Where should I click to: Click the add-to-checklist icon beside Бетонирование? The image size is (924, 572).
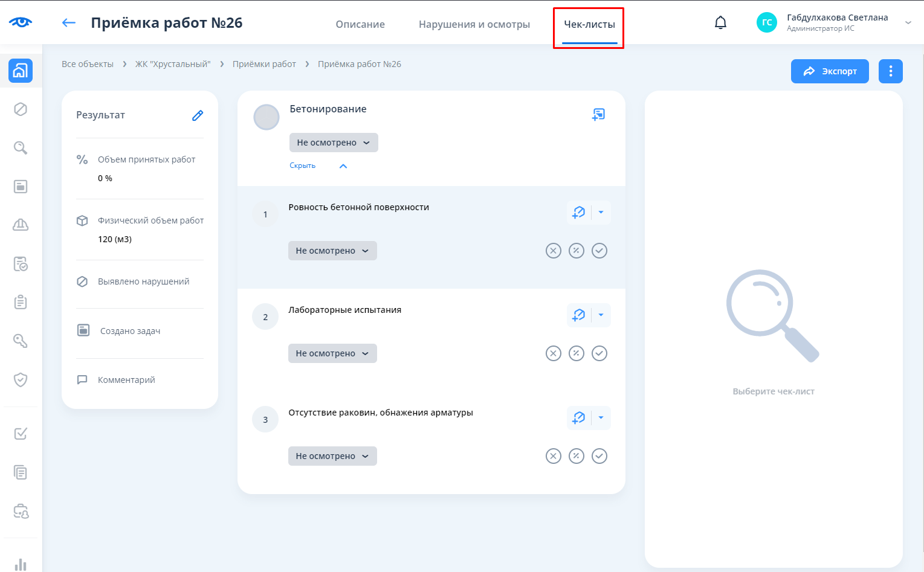[x=598, y=114]
